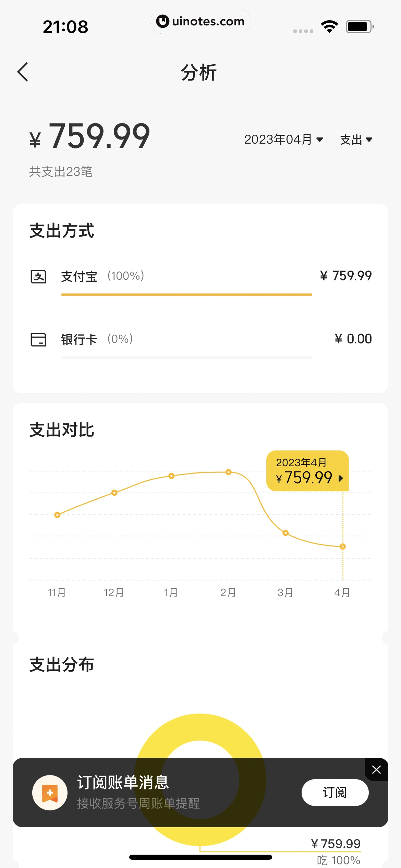401x868 pixels.
Task: Select the 2月 data point on chart
Action: click(x=229, y=472)
